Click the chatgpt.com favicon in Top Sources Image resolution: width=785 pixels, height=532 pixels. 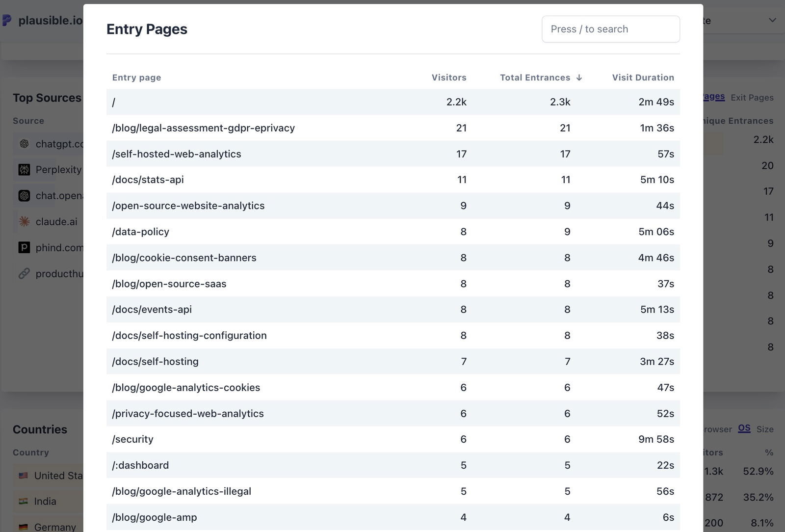tap(24, 144)
